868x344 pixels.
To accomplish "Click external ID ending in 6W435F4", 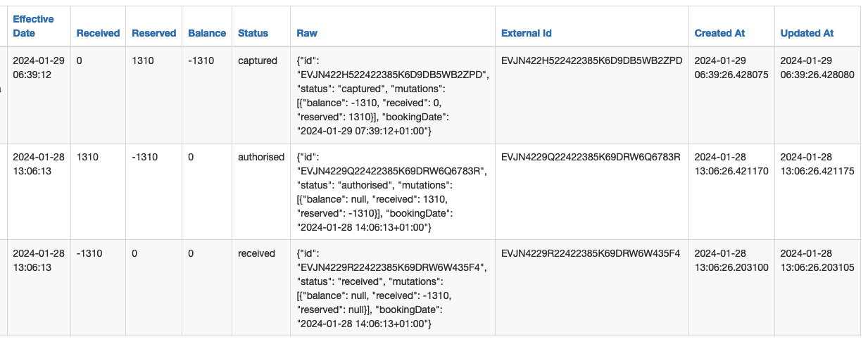I will coord(591,253).
